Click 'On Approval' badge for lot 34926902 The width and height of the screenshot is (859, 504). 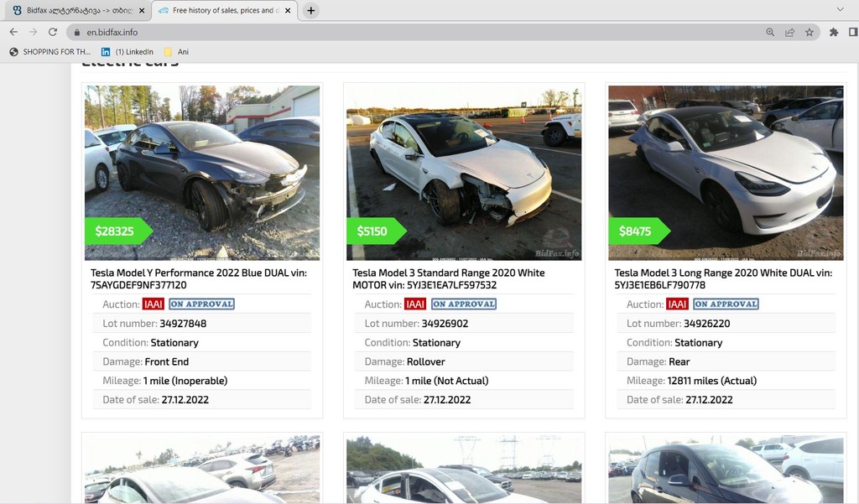[x=463, y=304]
